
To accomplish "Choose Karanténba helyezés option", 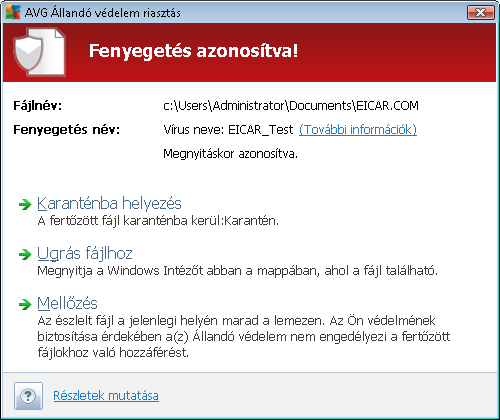I will tap(109, 203).
